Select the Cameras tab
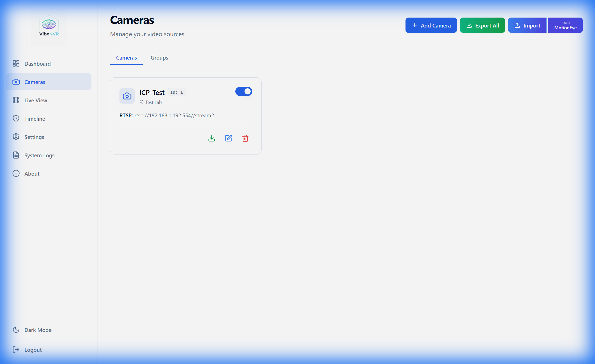 point(126,58)
